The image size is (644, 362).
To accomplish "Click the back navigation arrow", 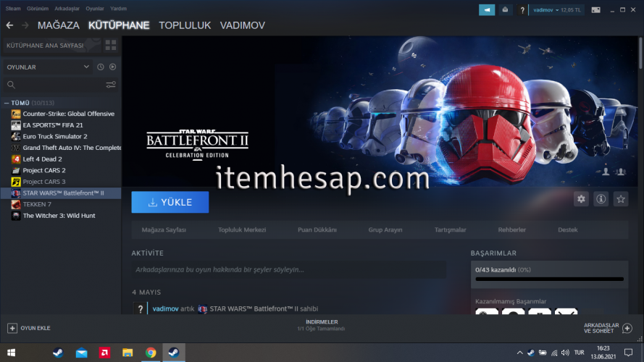I will 9,25.
